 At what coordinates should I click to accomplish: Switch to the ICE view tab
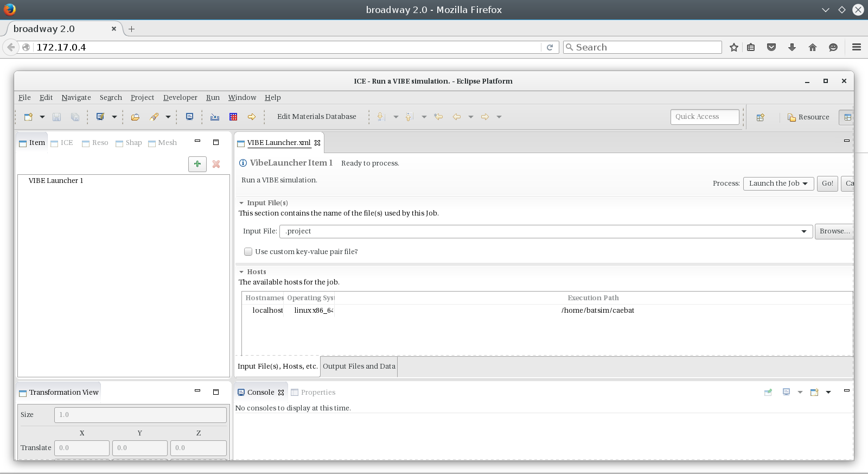tap(62, 143)
